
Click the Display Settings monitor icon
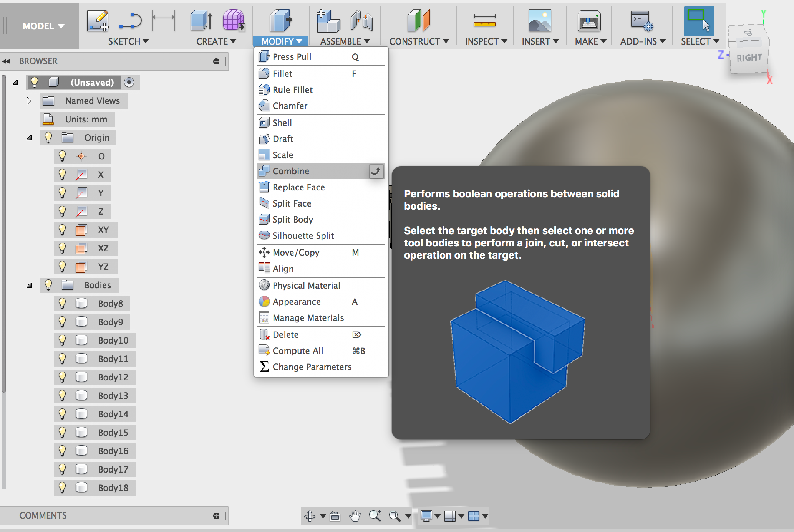coord(426,516)
